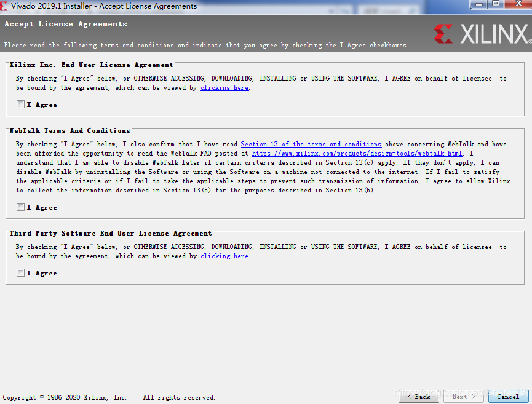Maximize the installer window
Viewport: 532px width, 404px height.
point(496,4)
